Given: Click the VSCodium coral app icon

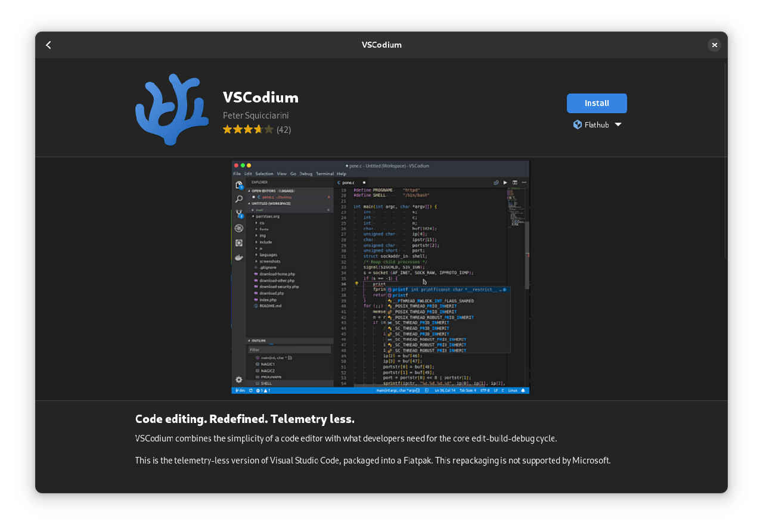Looking at the screenshot, I should 172,110.
